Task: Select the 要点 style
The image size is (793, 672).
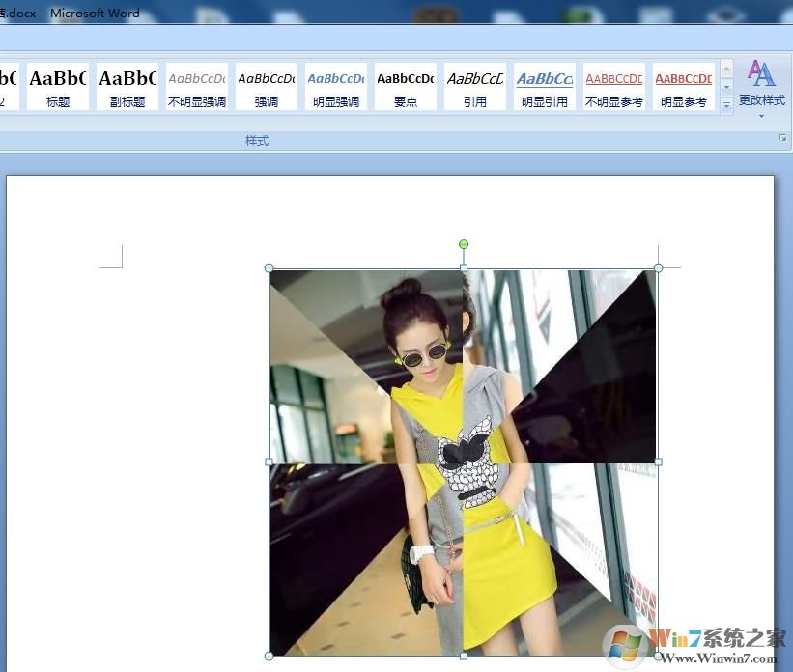Action: pyautogui.click(x=405, y=85)
